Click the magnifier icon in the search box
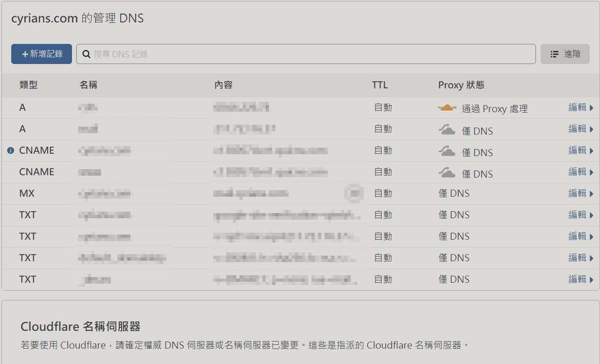This screenshot has width=600, height=364. coord(87,54)
